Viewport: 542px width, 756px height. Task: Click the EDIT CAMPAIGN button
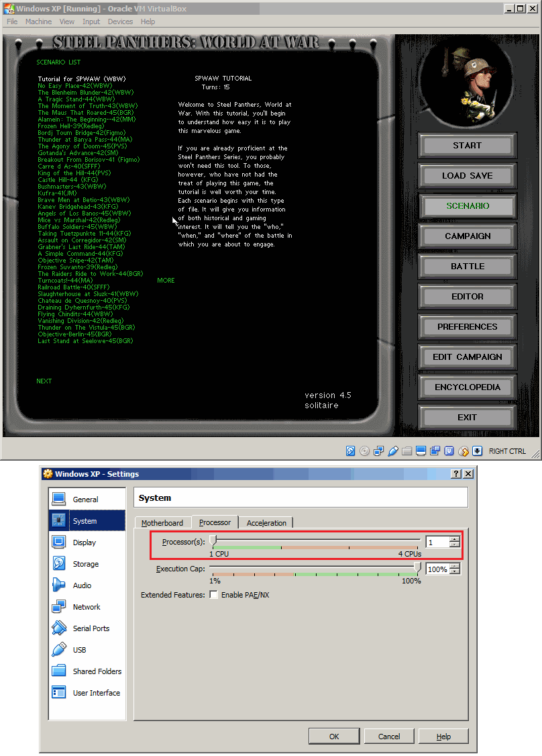click(x=468, y=357)
